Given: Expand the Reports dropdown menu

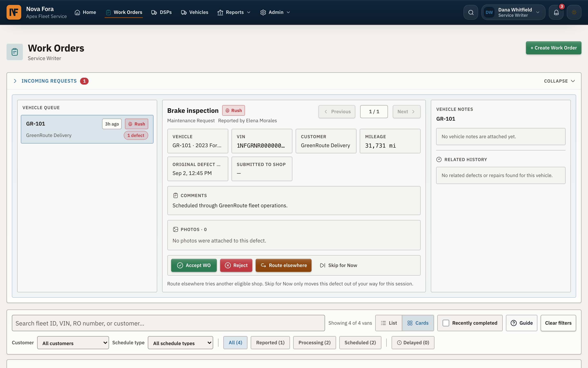Looking at the screenshot, I should tap(234, 12).
